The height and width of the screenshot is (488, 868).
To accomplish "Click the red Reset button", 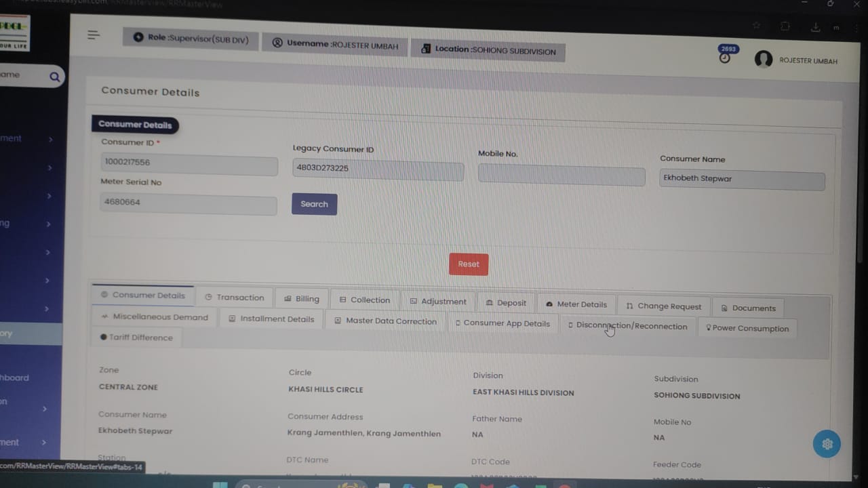I will click(469, 264).
